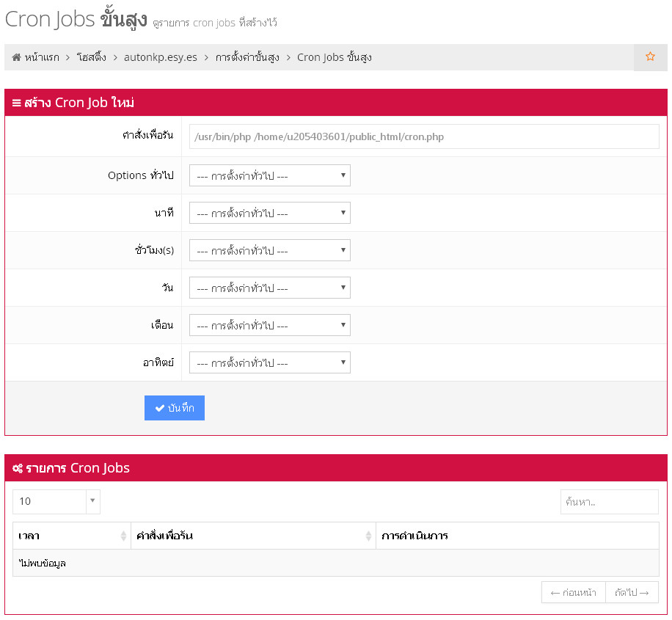Expand the อาทิตย์ (week) dropdown
The image size is (672, 620).
(269, 362)
